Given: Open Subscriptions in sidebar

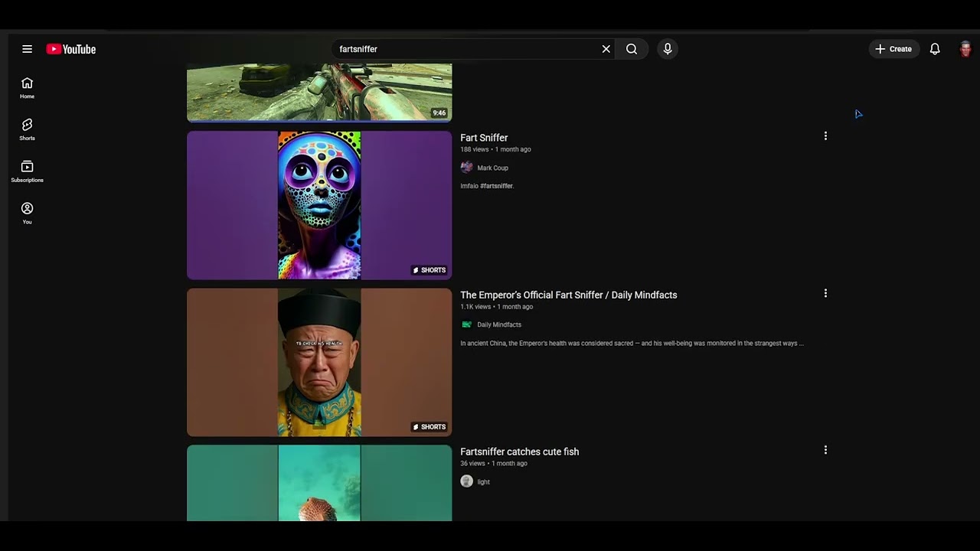Looking at the screenshot, I should 28,172.
